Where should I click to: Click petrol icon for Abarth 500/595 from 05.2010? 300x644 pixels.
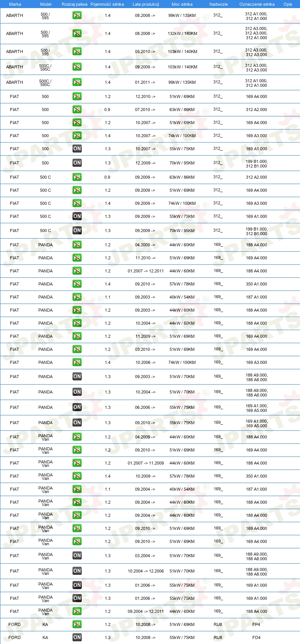(77, 51)
